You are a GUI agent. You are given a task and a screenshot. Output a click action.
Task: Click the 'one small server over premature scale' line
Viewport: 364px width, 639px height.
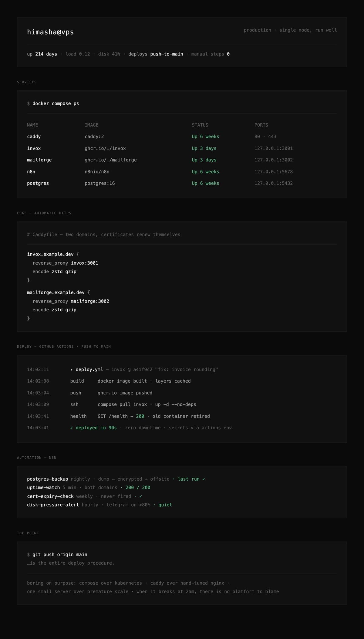coord(153,592)
